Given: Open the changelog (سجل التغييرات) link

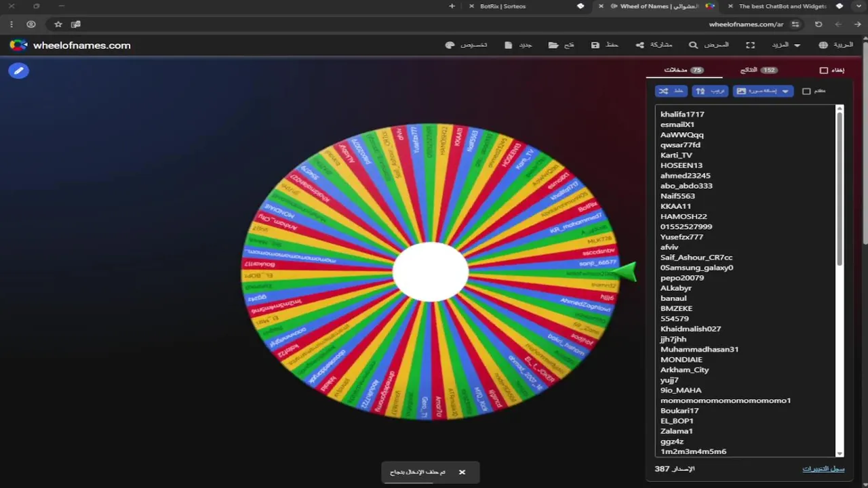Looking at the screenshot, I should pyautogui.click(x=823, y=469).
